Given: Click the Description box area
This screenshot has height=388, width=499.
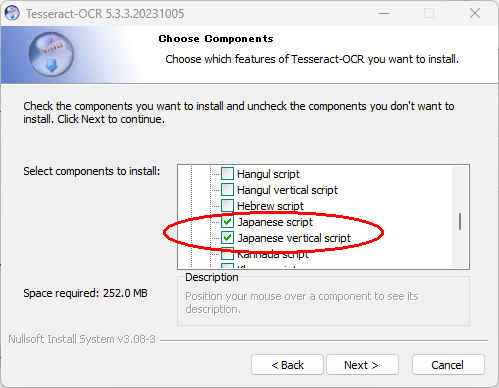Looking at the screenshot, I should click(x=324, y=299).
